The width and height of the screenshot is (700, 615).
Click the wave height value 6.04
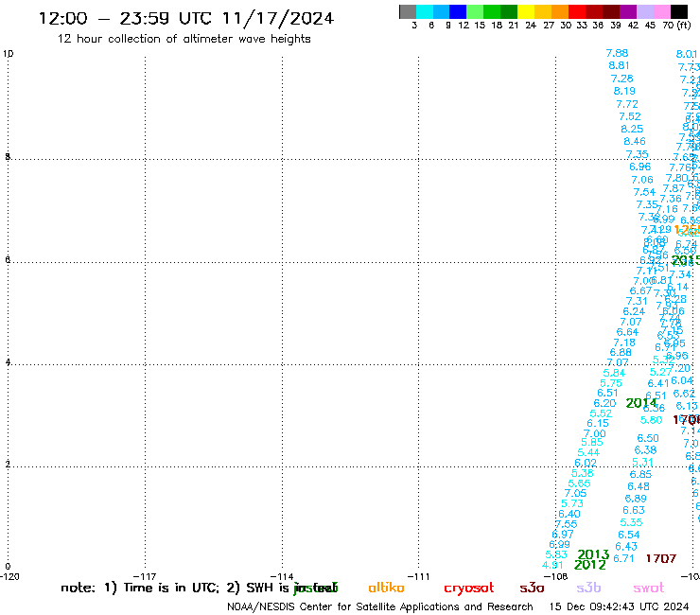coord(682,380)
